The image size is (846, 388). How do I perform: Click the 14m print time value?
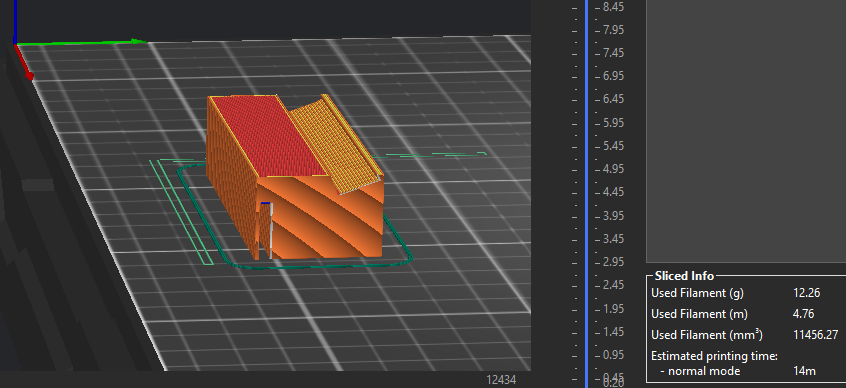[804, 371]
